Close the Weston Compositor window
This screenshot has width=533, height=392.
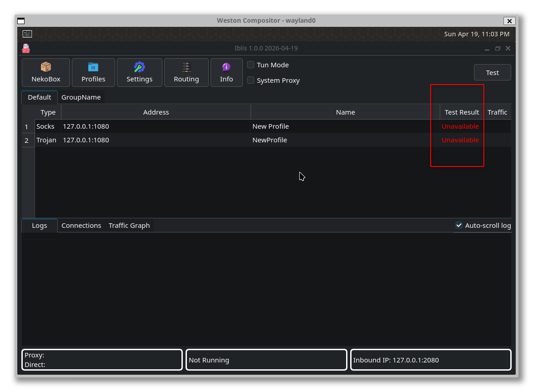coord(509,21)
